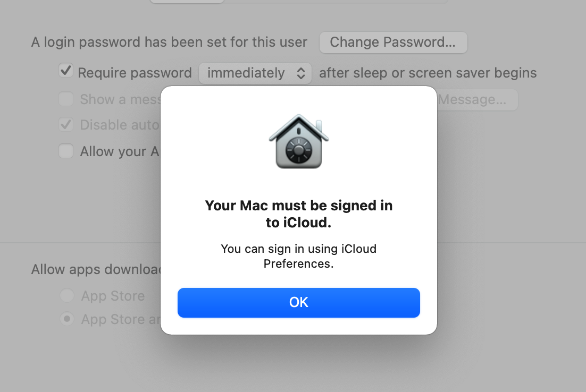Select the App Store and identified developers radio
This screenshot has width=586, height=392.
point(67,319)
